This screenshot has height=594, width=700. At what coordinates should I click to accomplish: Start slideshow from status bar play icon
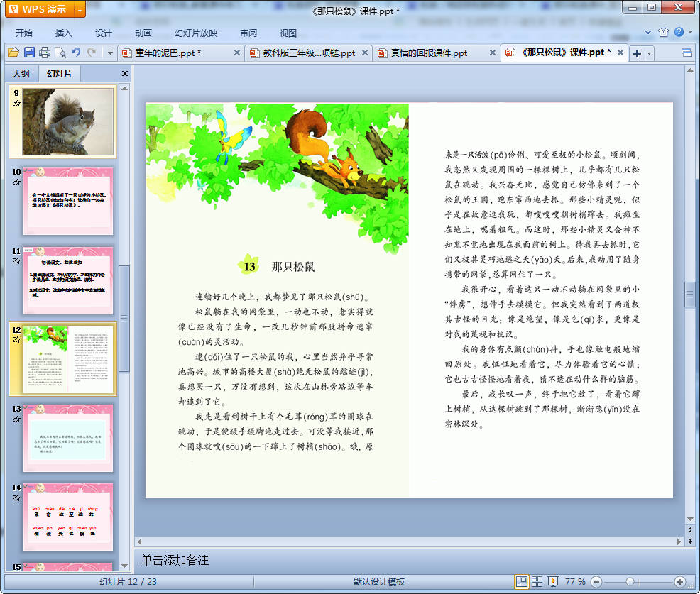pyautogui.click(x=552, y=581)
